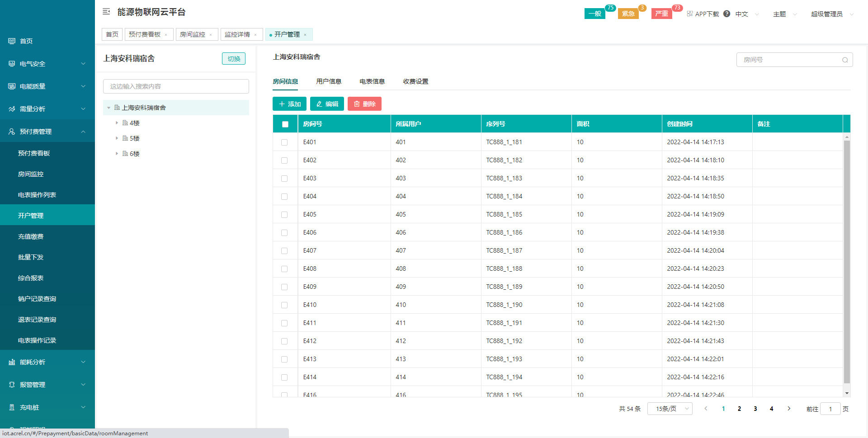Switch to the 电表信息 tab
Viewport: 868px width, 438px height.
coord(372,81)
